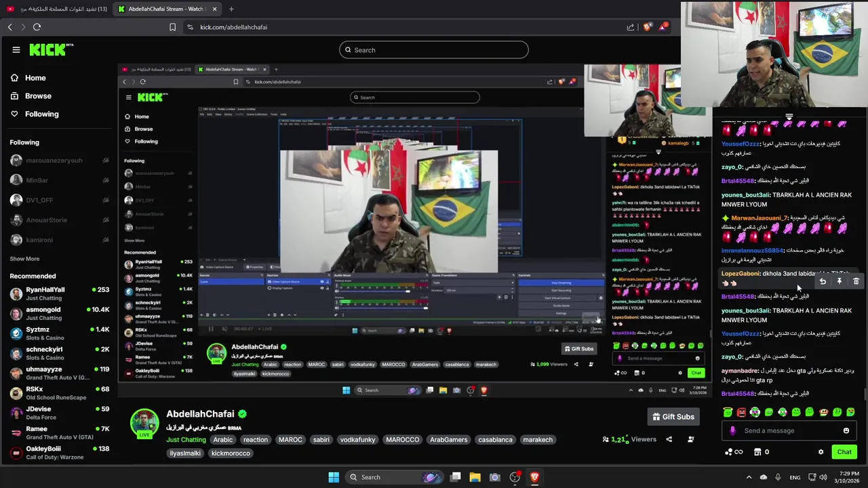Go to Home in the Kick sidebar

[28, 78]
